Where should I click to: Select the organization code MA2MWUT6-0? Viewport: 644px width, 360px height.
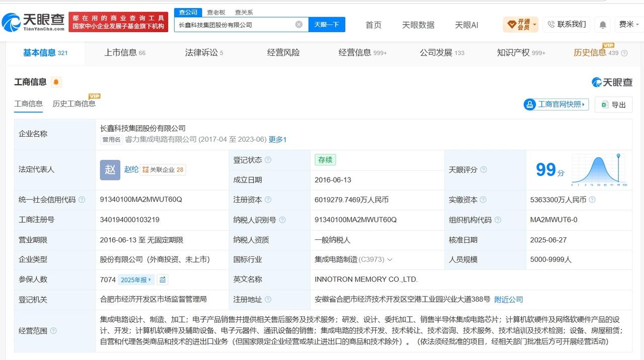coord(553,220)
